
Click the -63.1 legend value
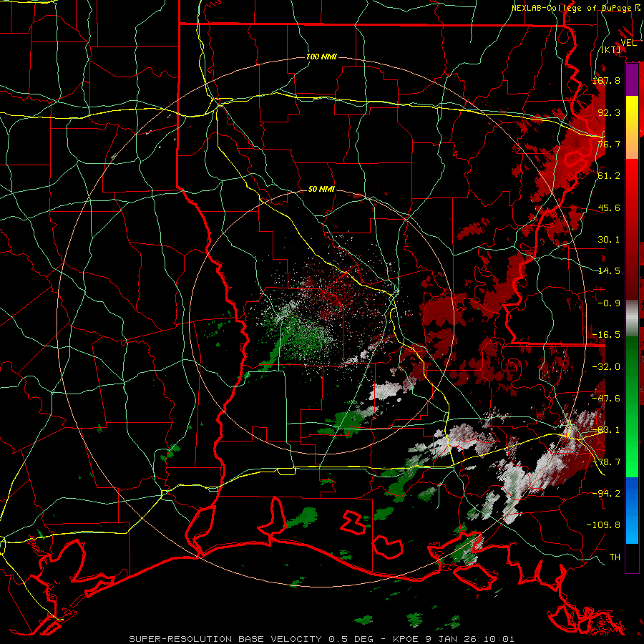point(606,429)
